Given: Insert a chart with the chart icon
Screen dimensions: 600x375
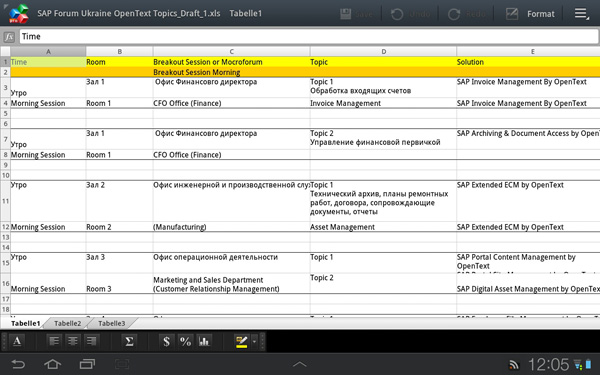Looking at the screenshot, I should (x=204, y=341).
